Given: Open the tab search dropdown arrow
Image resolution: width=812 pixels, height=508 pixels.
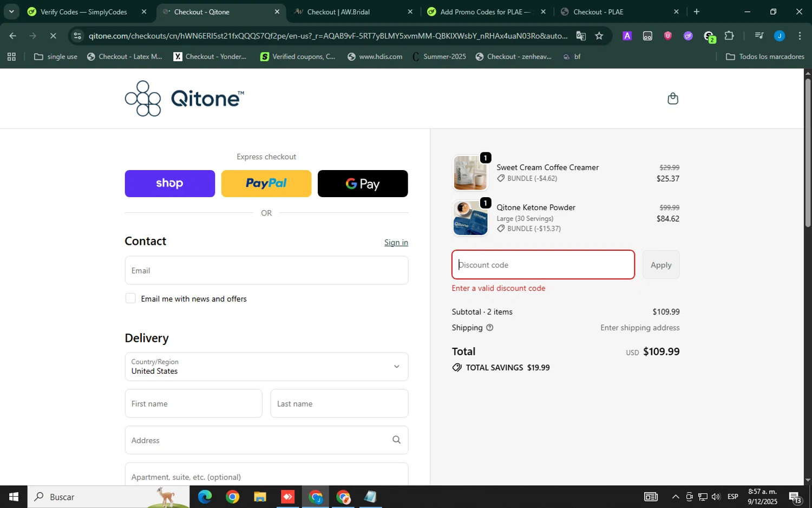Looking at the screenshot, I should click(11, 11).
